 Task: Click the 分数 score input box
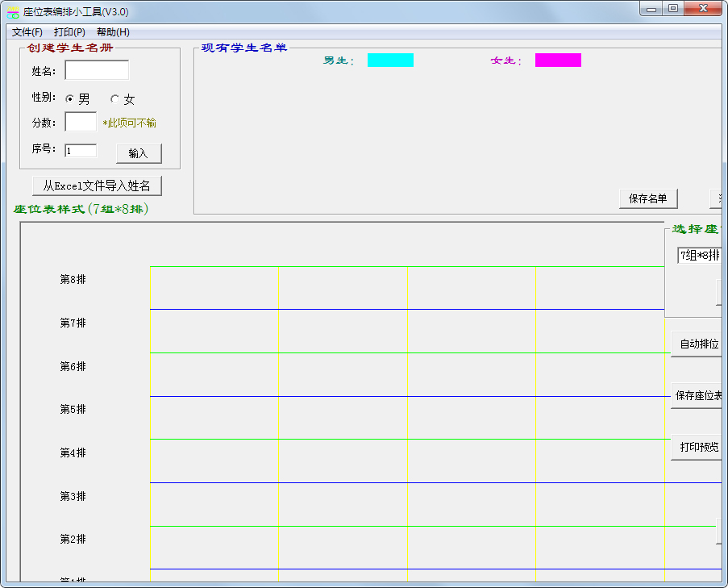tap(81, 122)
